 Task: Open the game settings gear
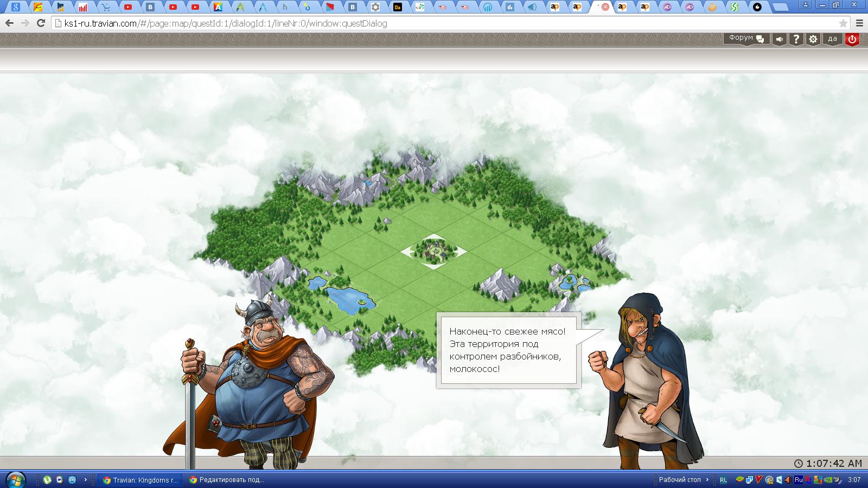point(813,39)
